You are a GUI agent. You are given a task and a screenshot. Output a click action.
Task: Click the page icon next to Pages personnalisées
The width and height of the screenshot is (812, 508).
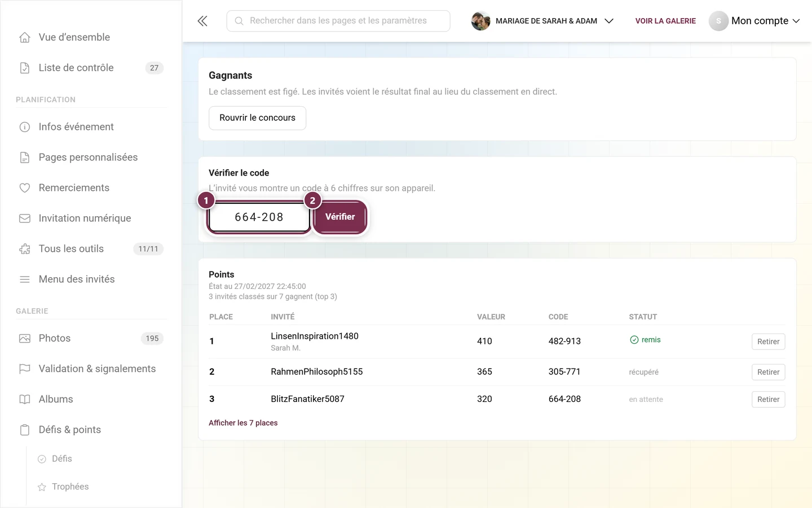(25, 157)
